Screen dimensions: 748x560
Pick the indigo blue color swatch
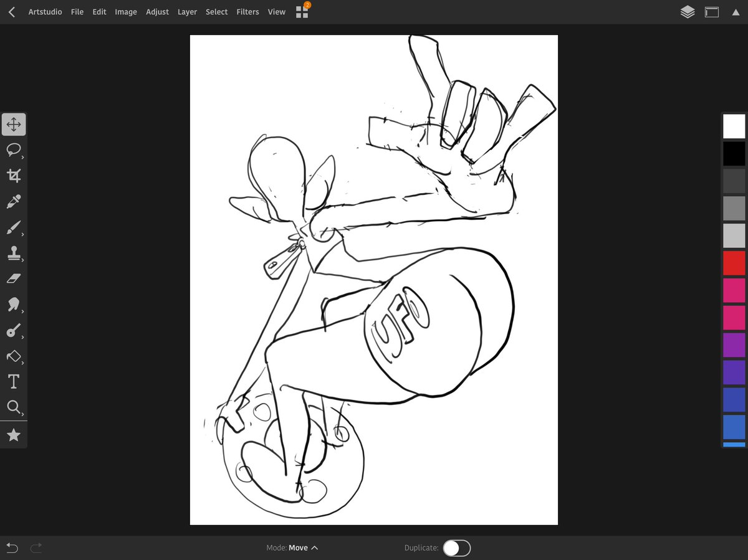734,400
